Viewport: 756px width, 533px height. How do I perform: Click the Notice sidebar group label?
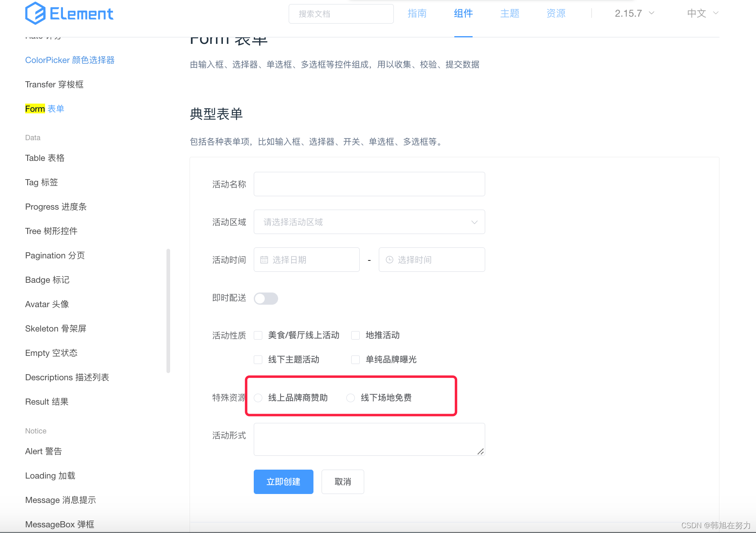pos(36,431)
